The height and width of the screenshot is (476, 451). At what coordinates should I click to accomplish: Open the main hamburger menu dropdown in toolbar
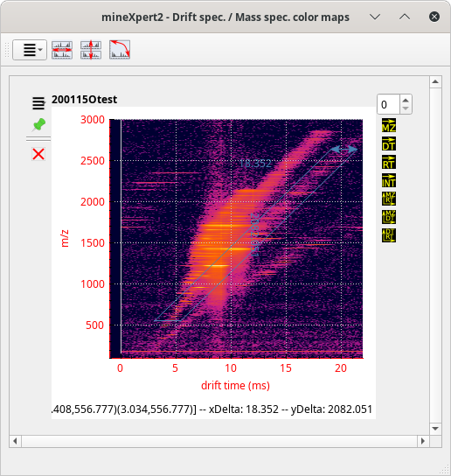pos(30,50)
